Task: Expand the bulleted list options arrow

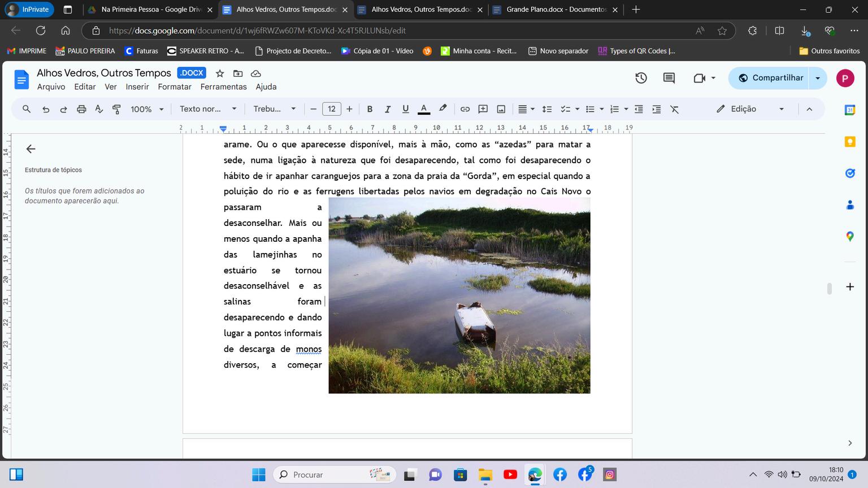Action: point(602,109)
